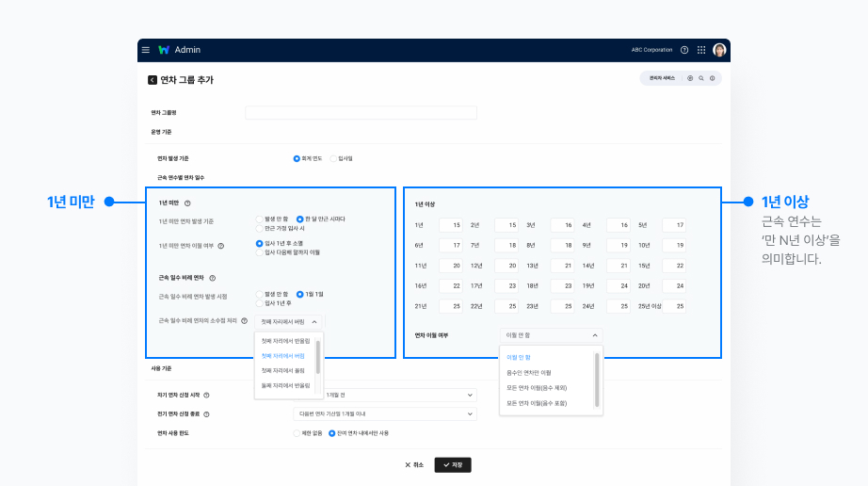Click the back arrow beside 연차 그룹 추가
The image size is (868, 486).
(x=153, y=80)
